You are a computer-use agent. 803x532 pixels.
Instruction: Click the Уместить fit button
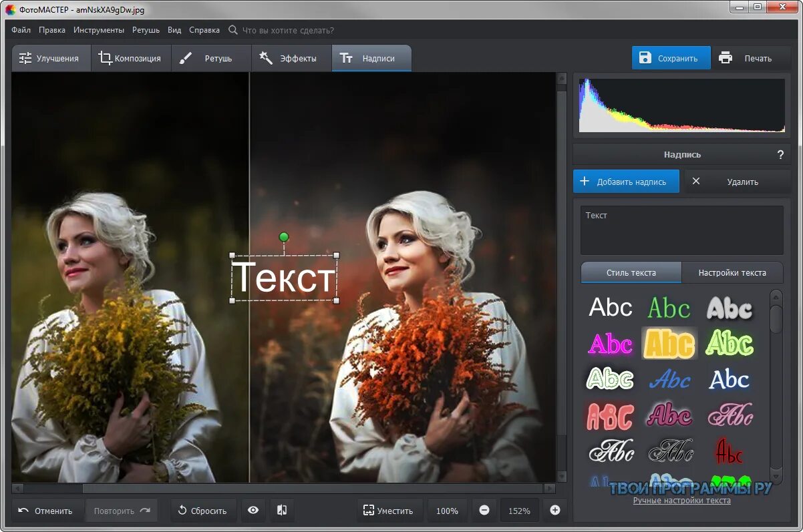[390, 511]
